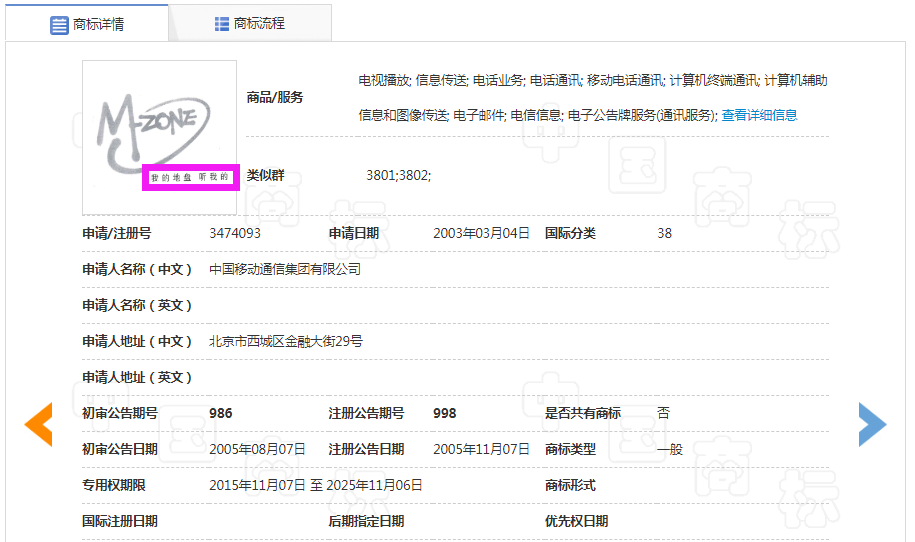915x542 pixels.
Task: Click the application date 2003年03月04日
Action: pyautogui.click(x=481, y=233)
